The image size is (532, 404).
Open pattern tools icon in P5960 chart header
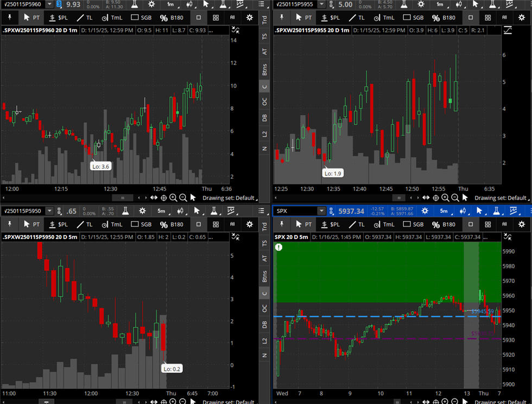click(240, 4)
